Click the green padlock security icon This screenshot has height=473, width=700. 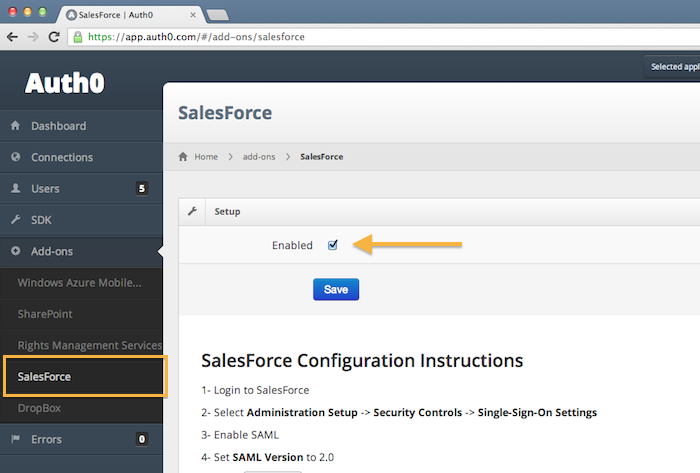pos(78,37)
